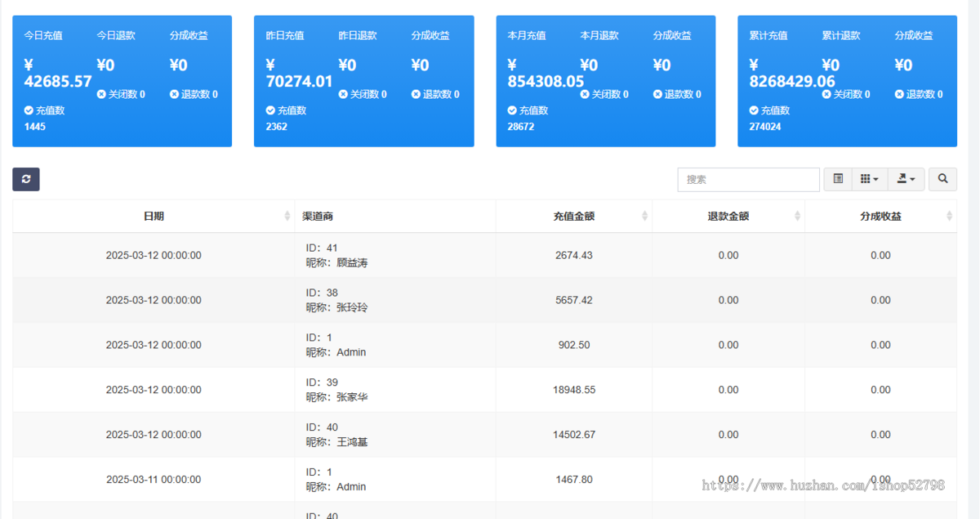Screen dimensions: 980x519
Task: Sort by the 充值金额 column arrows
Action: [x=645, y=216]
